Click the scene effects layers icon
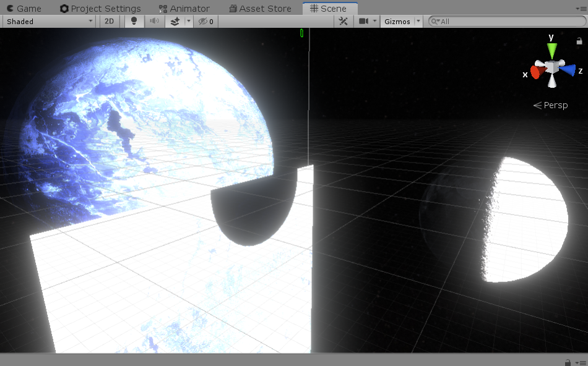 [x=174, y=21]
